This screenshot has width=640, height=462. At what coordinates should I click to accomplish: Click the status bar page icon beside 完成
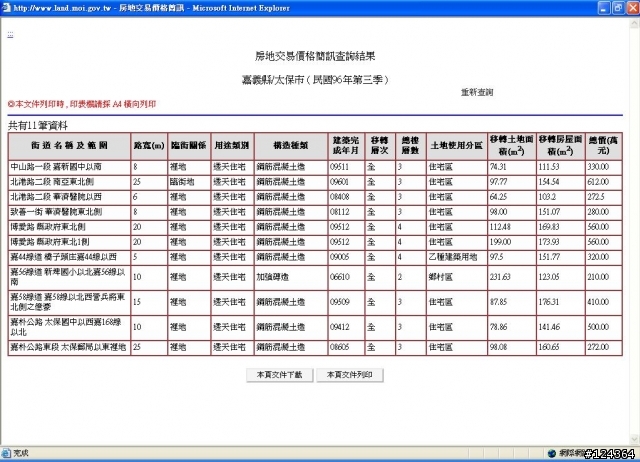[x=6, y=453]
